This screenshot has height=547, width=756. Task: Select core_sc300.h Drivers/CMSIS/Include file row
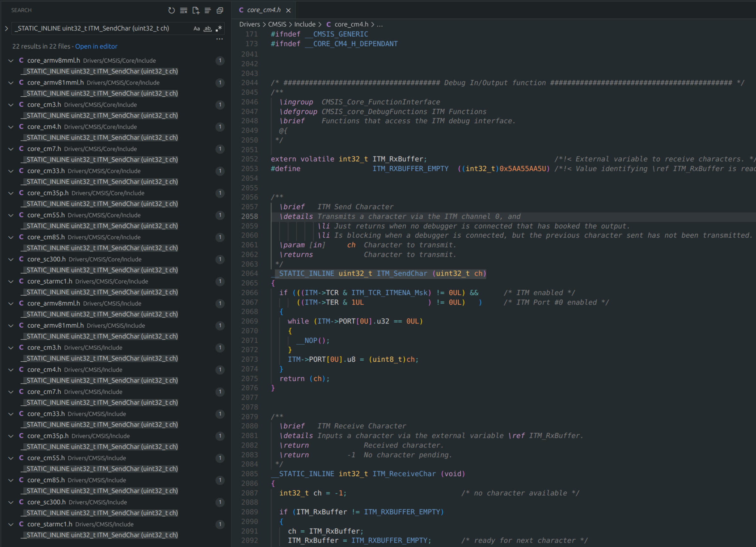[x=116, y=502]
